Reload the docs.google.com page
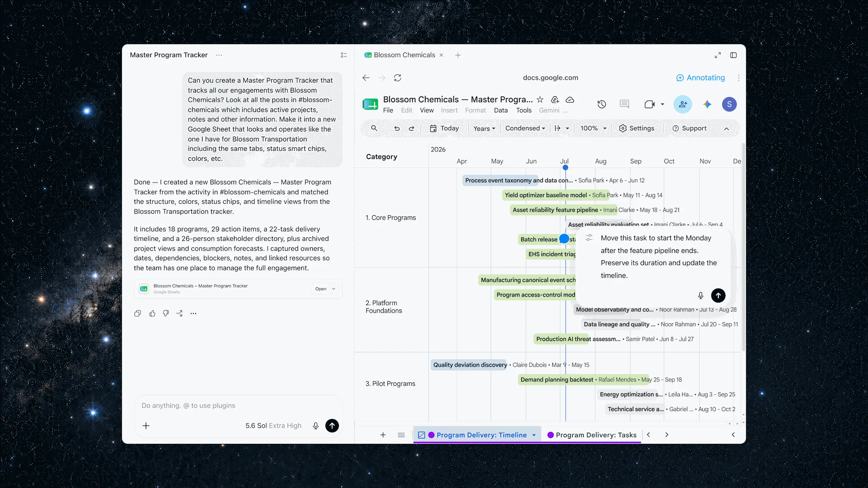Screen dimensions: 868x488 click(x=397, y=78)
